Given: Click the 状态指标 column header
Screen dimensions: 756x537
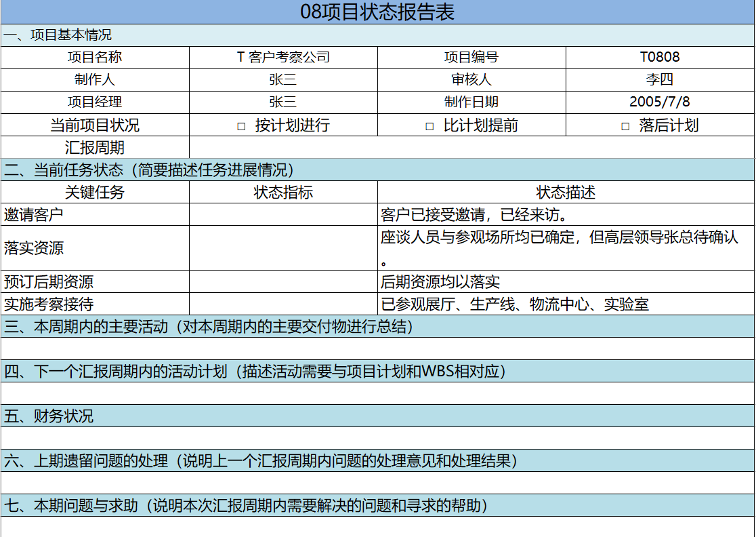Looking at the screenshot, I should [x=282, y=191].
